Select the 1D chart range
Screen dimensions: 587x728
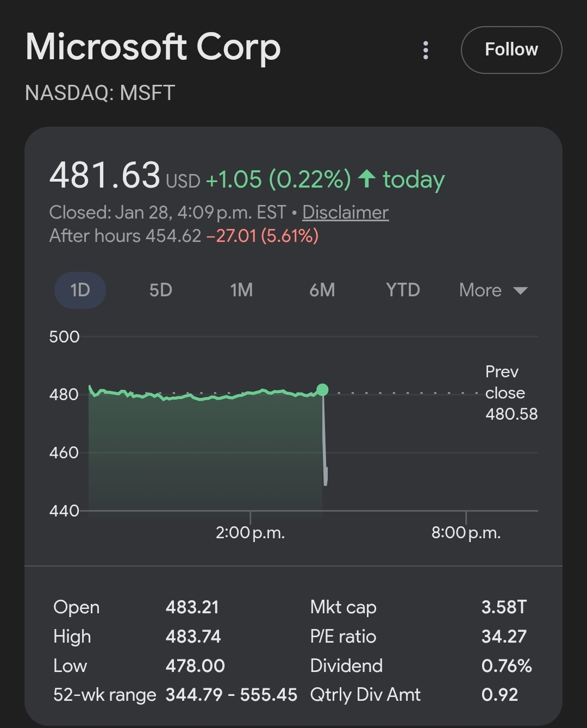click(x=80, y=290)
